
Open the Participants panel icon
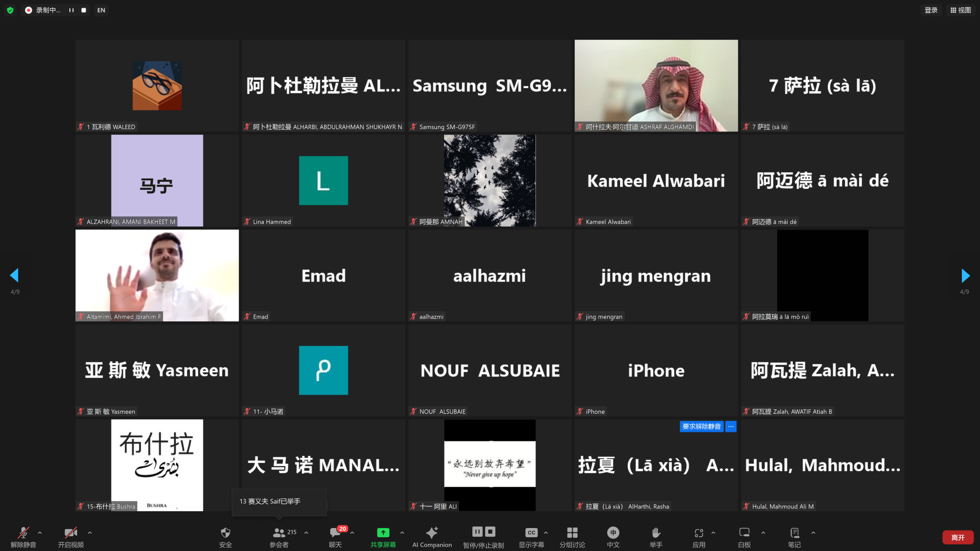[x=279, y=533]
